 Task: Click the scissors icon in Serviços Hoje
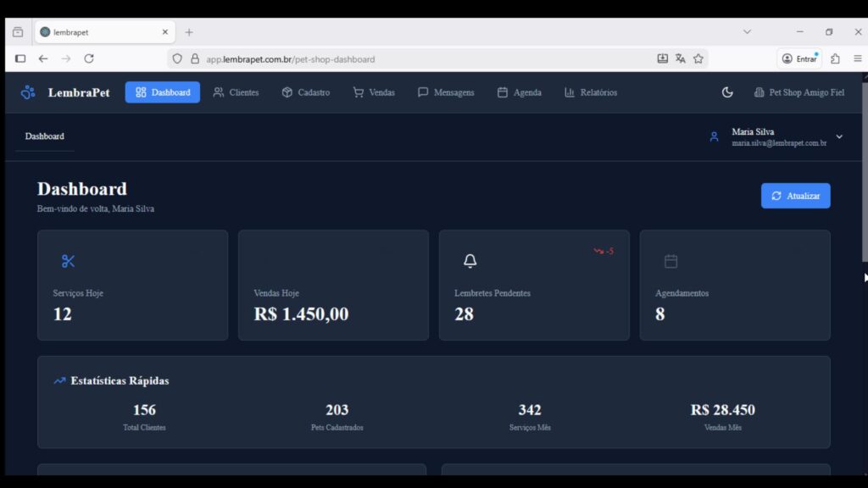(69, 262)
